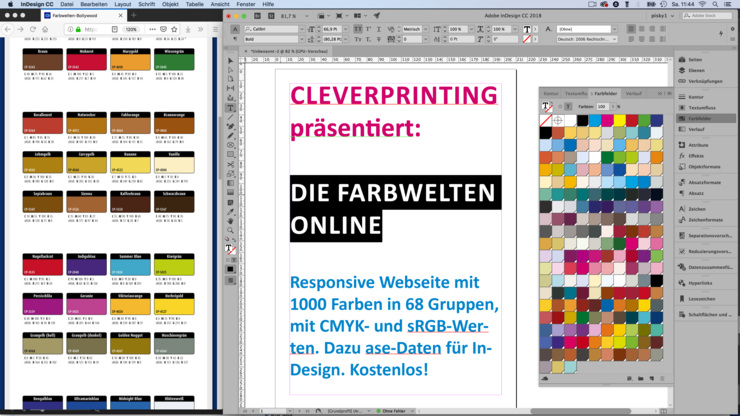Image resolution: width=740 pixels, height=416 pixels.
Task: Select the Type tool
Action: click(x=230, y=108)
